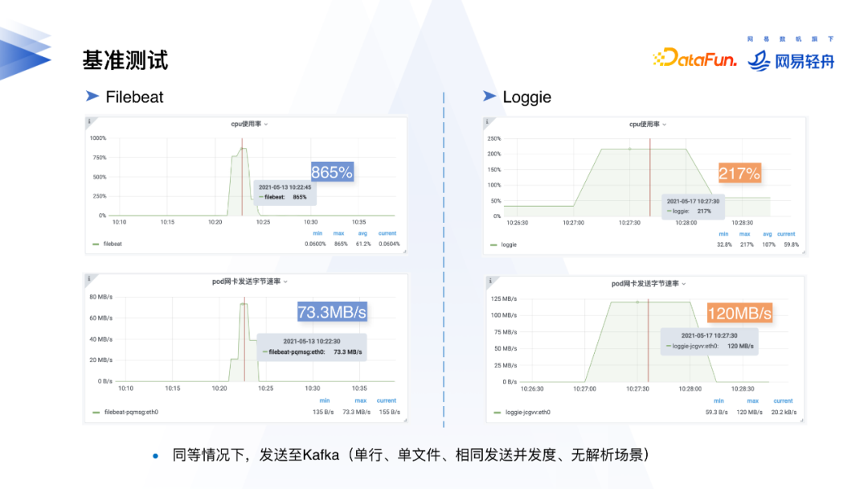Open the Filebeat cpu使用率 panel title menu
The height and width of the screenshot is (489, 868).
pos(249,124)
